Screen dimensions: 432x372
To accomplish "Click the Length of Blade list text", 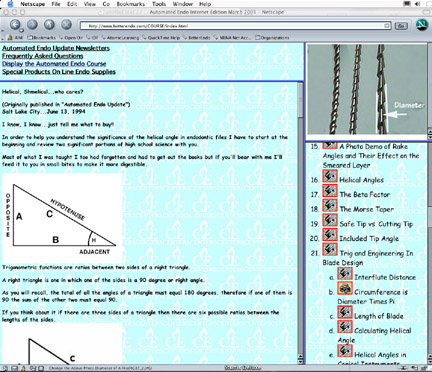I will point(379,316).
